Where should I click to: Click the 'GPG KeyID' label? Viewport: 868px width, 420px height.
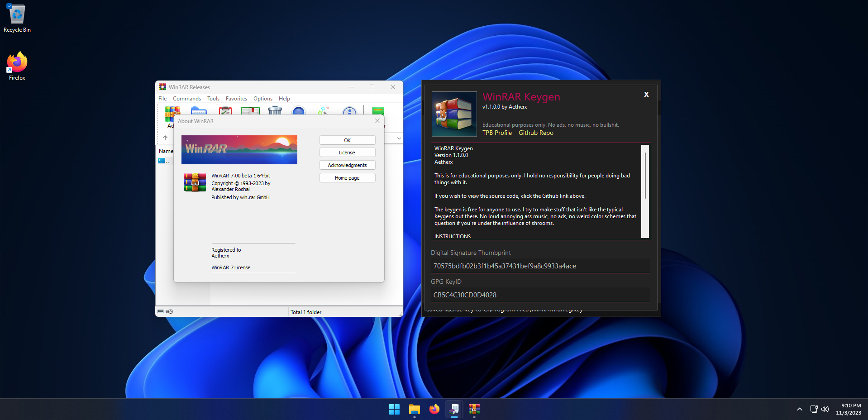click(x=446, y=282)
